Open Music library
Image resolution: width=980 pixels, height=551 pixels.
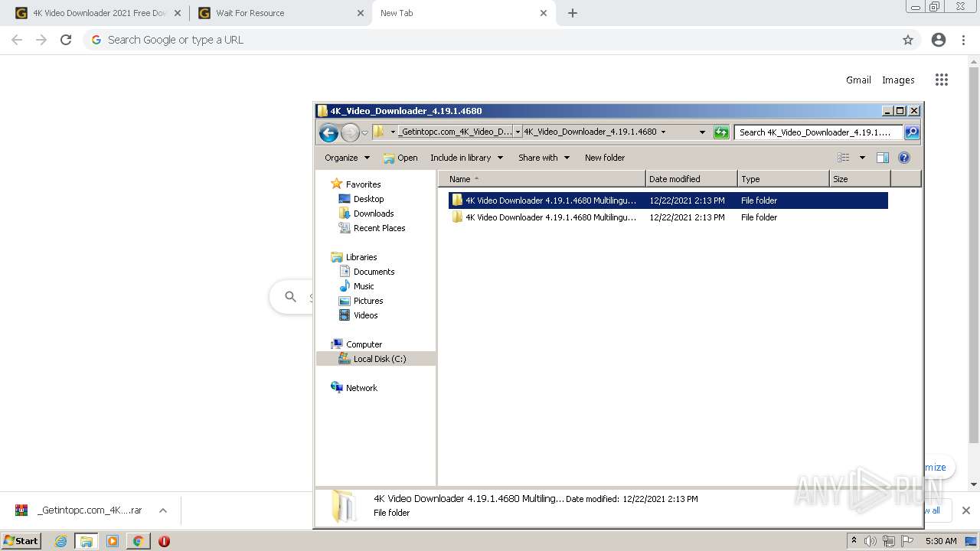point(356,286)
